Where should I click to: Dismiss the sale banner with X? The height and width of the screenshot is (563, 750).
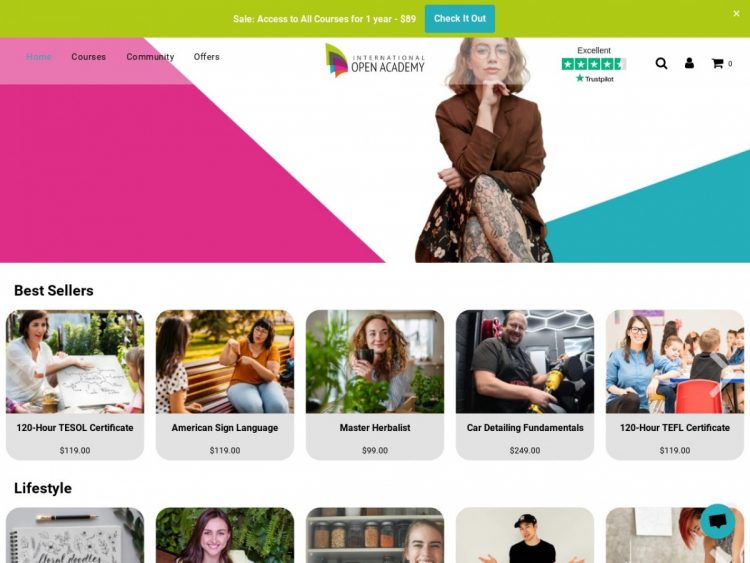point(736,13)
